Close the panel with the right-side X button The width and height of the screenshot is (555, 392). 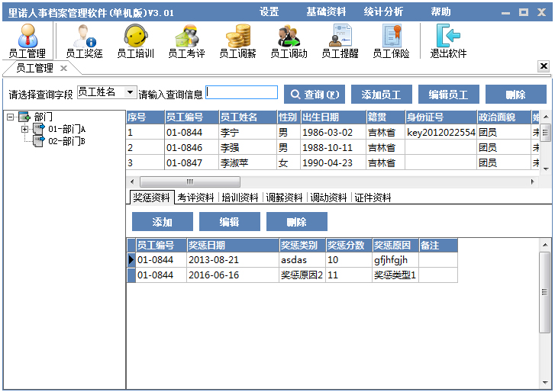[x=544, y=66]
